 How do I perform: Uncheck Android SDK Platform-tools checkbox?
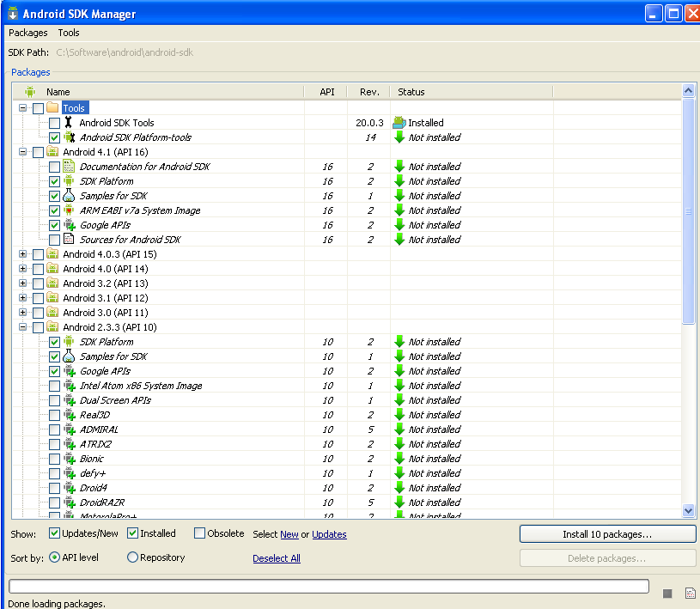(54, 137)
